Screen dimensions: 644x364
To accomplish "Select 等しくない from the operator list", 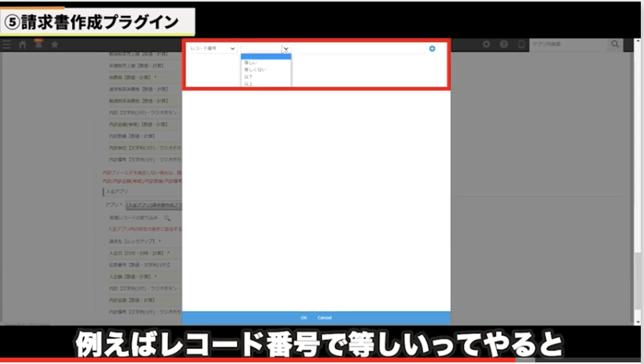I will point(253,70).
